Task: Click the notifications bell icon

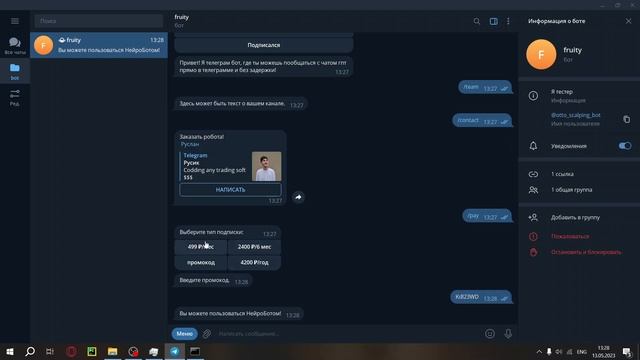Action: click(x=533, y=146)
